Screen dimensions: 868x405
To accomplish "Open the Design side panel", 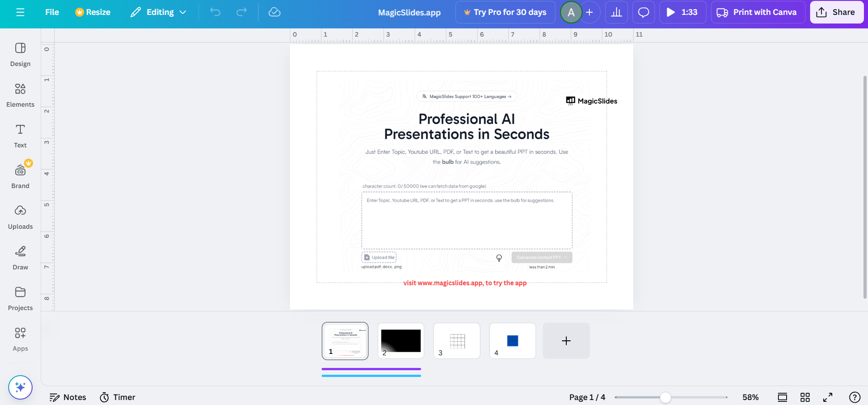I will [x=20, y=55].
